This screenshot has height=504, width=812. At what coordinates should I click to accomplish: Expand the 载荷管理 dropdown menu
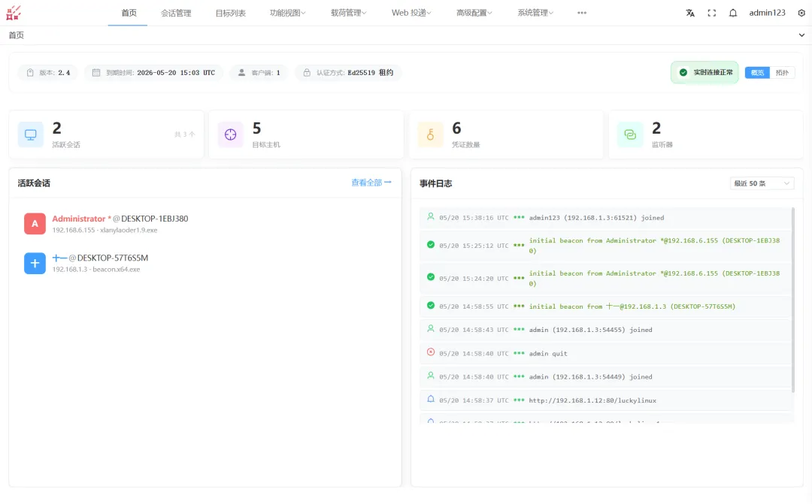click(348, 13)
